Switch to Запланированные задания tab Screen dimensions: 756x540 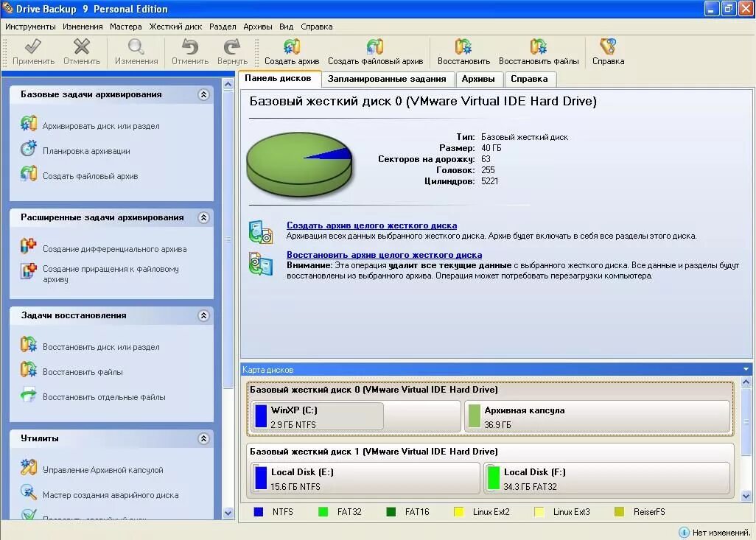pyautogui.click(x=387, y=79)
